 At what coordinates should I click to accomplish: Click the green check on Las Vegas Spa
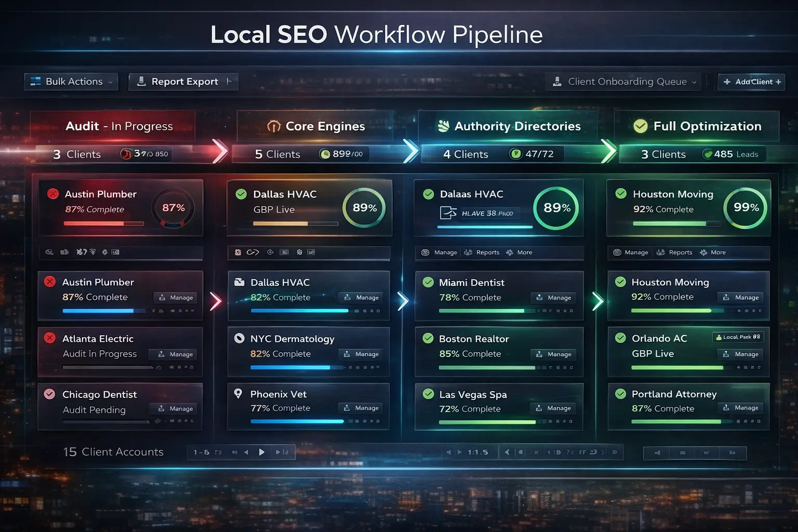(428, 394)
